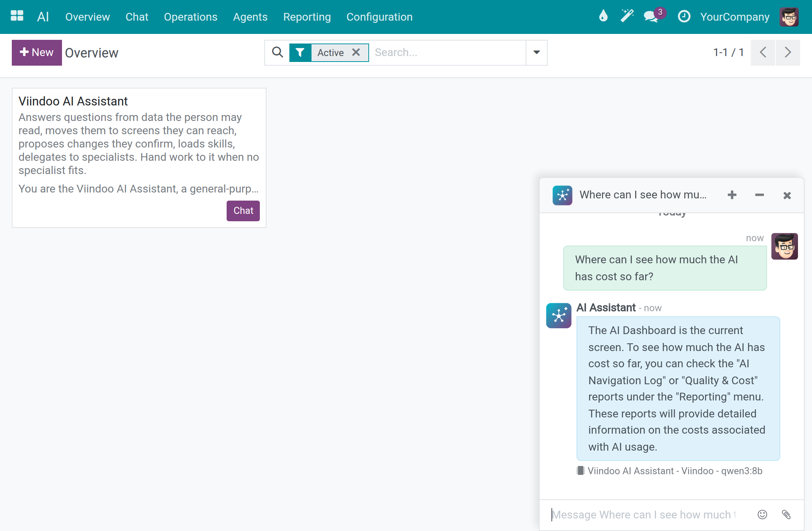Image resolution: width=812 pixels, height=531 pixels.
Task: Click the chat window title text
Action: click(643, 195)
